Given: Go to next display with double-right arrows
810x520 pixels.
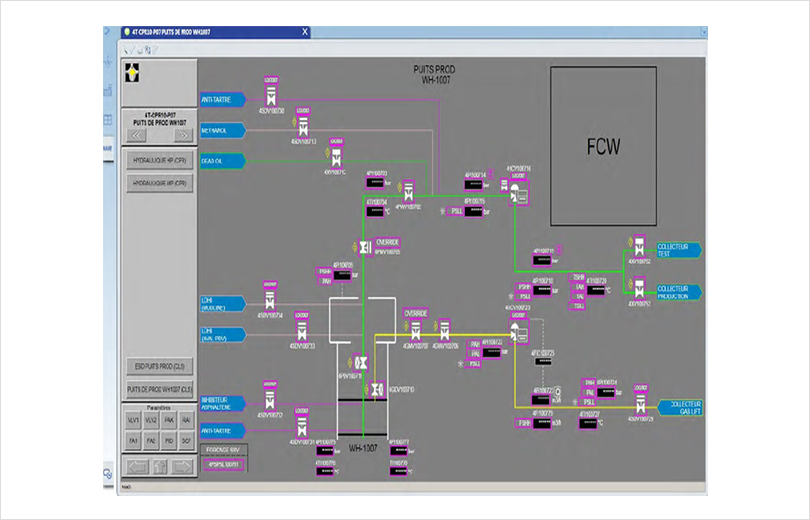Looking at the screenshot, I should point(183,135).
